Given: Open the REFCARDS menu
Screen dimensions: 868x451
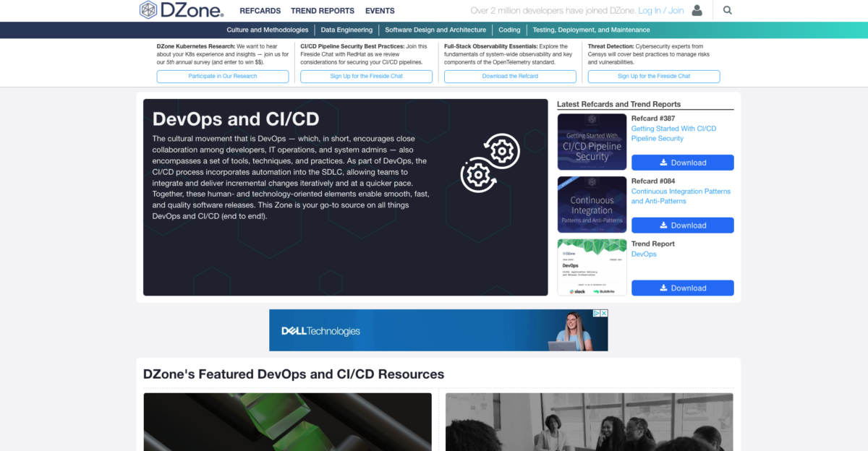Looking at the screenshot, I should 260,11.
